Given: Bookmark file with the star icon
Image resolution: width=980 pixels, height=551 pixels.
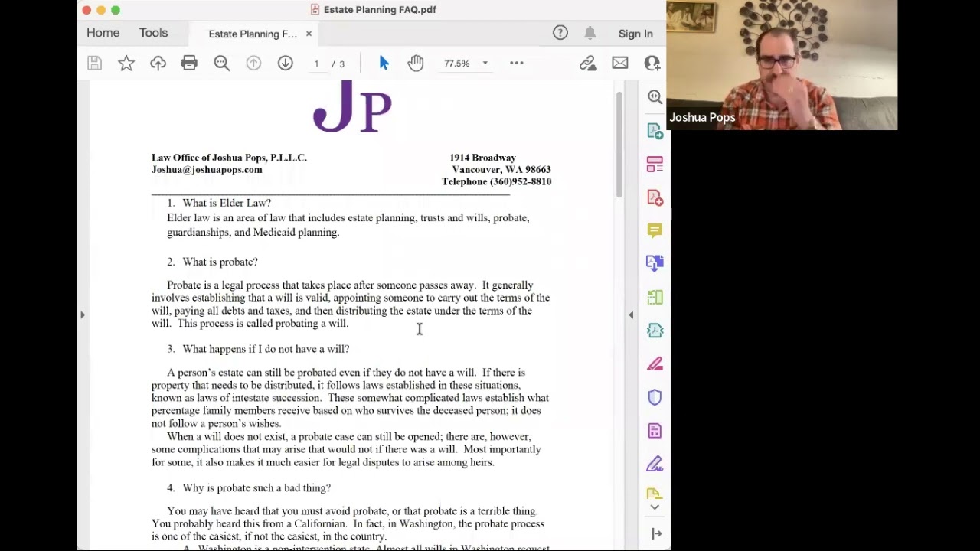Looking at the screenshot, I should click(126, 64).
